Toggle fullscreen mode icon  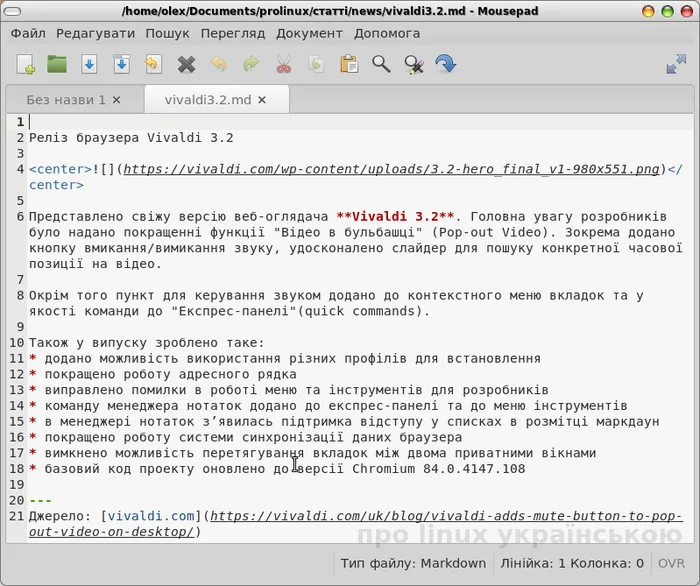tap(676, 64)
